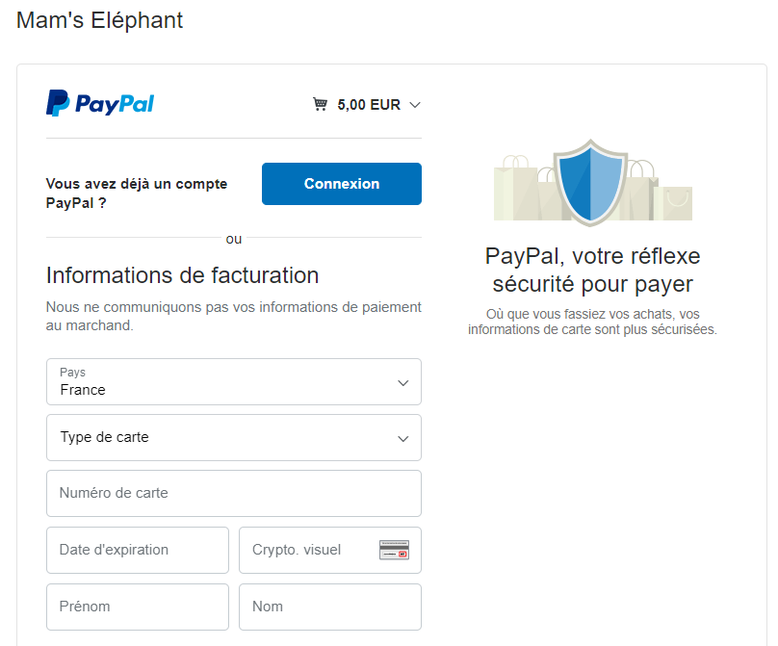
Task: Focus the Date d'expiration field
Action: tap(137, 550)
